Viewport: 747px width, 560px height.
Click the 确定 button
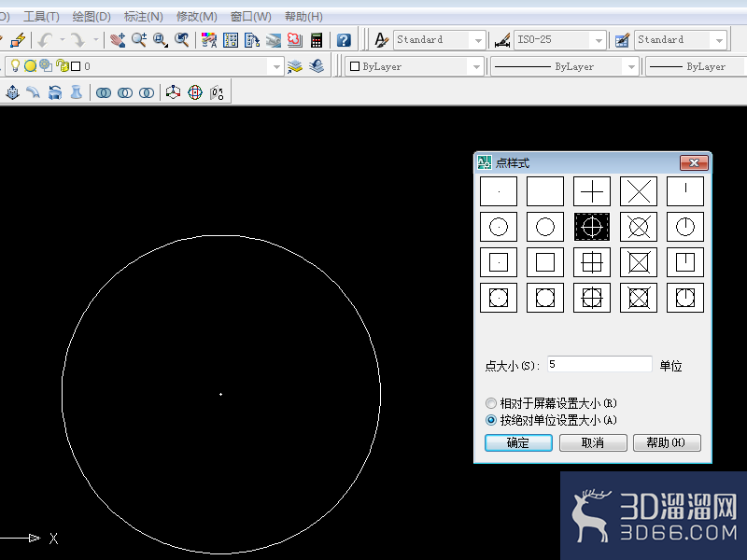point(518,442)
